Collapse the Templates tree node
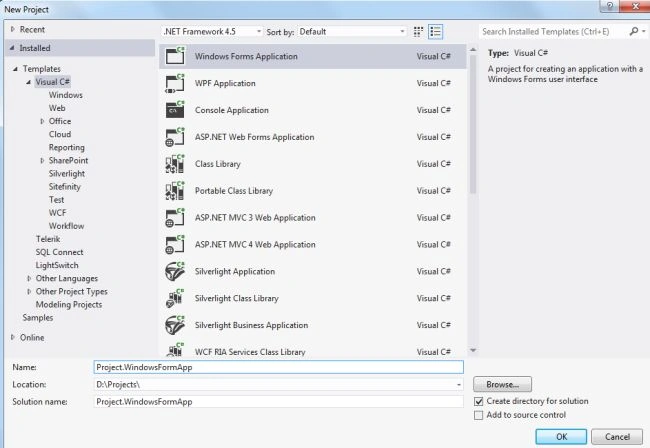Viewport: 650px width, 448px height. [15, 69]
